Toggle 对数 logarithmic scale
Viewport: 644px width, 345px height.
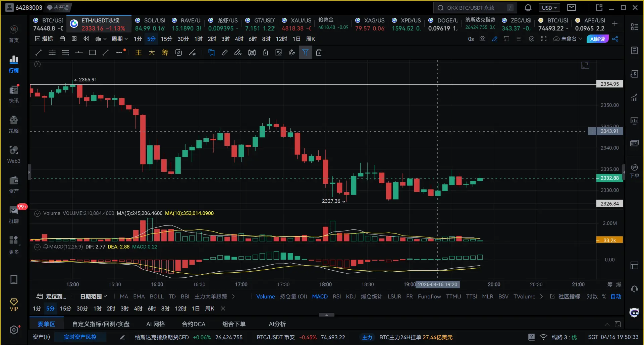[x=592, y=296]
